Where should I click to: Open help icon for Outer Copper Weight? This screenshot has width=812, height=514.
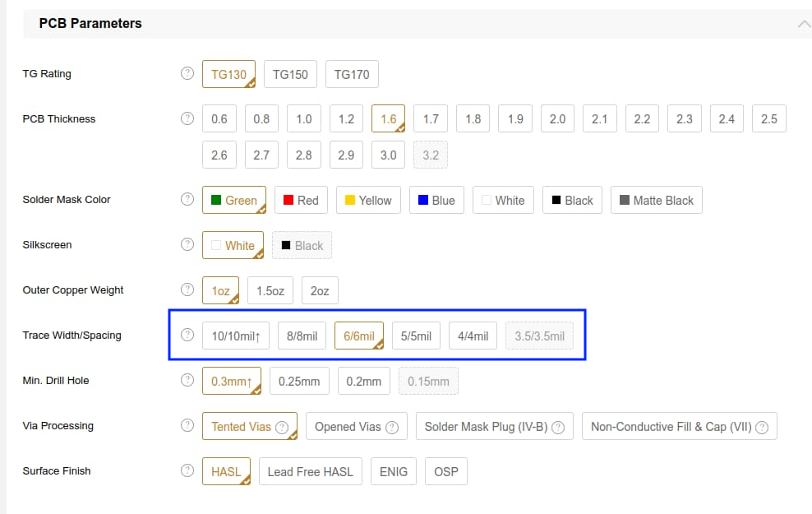[x=187, y=289]
